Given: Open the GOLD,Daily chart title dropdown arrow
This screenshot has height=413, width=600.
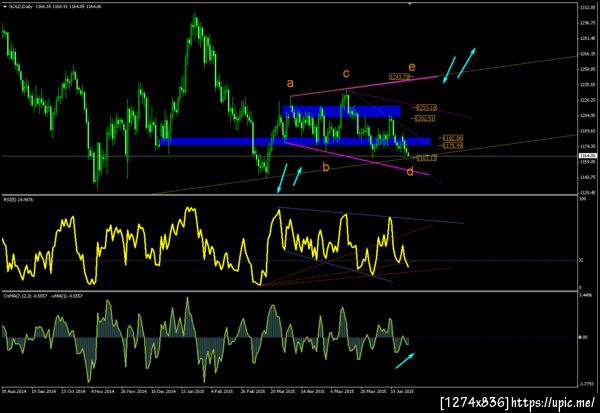Looking at the screenshot, I should (x=4, y=7).
